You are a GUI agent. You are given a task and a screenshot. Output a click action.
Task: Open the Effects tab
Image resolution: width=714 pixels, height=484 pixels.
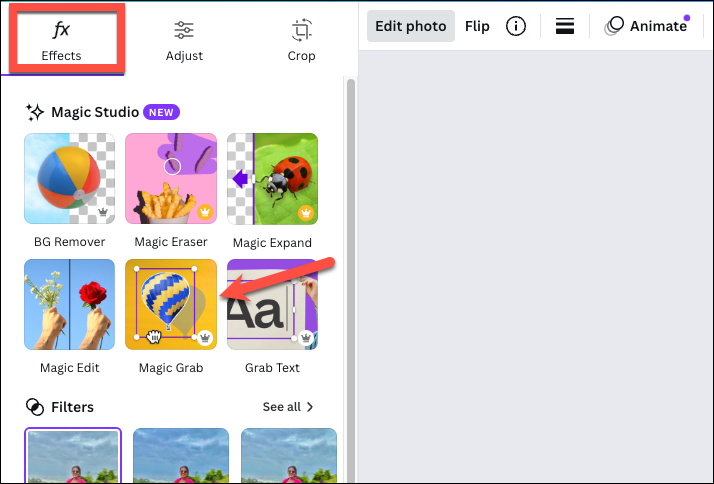click(x=61, y=40)
